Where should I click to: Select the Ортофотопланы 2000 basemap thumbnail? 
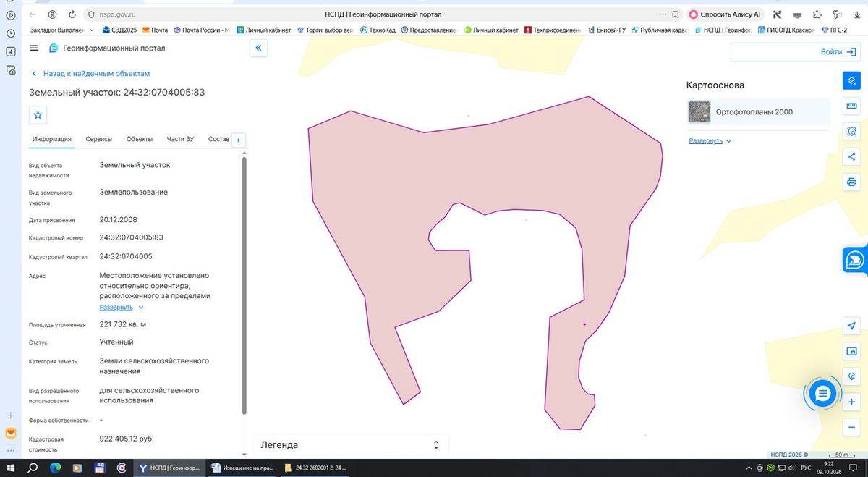point(699,112)
